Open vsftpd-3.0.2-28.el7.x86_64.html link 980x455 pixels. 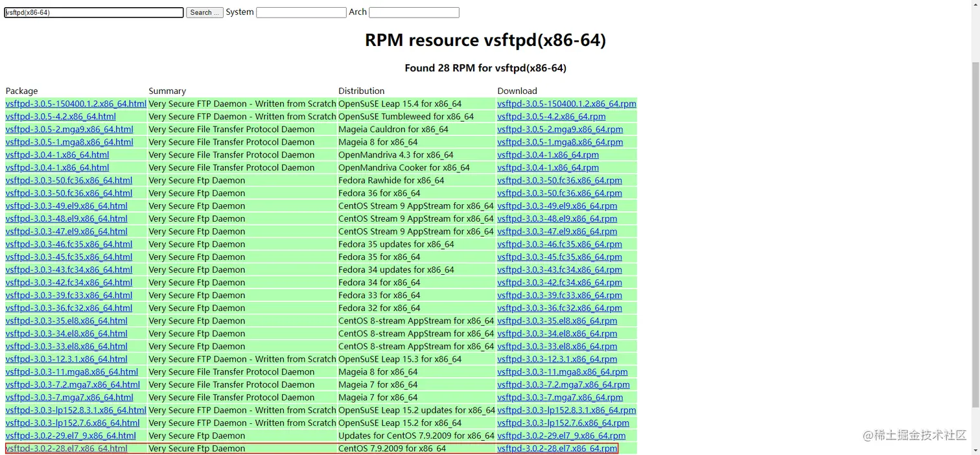point(67,449)
